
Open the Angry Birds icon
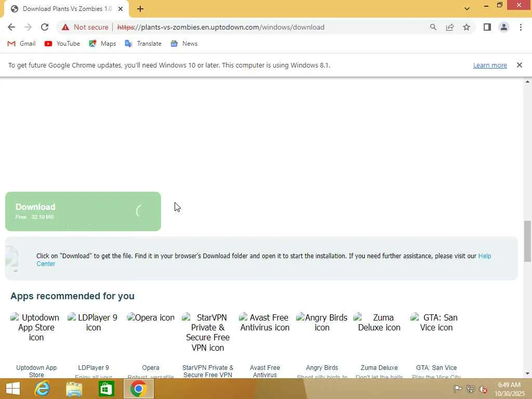(322, 322)
